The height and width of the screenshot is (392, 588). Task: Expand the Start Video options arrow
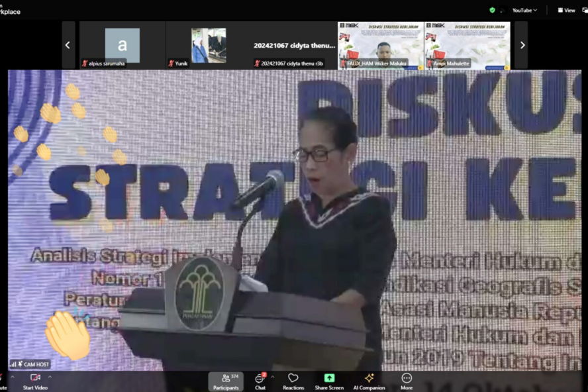click(50, 377)
